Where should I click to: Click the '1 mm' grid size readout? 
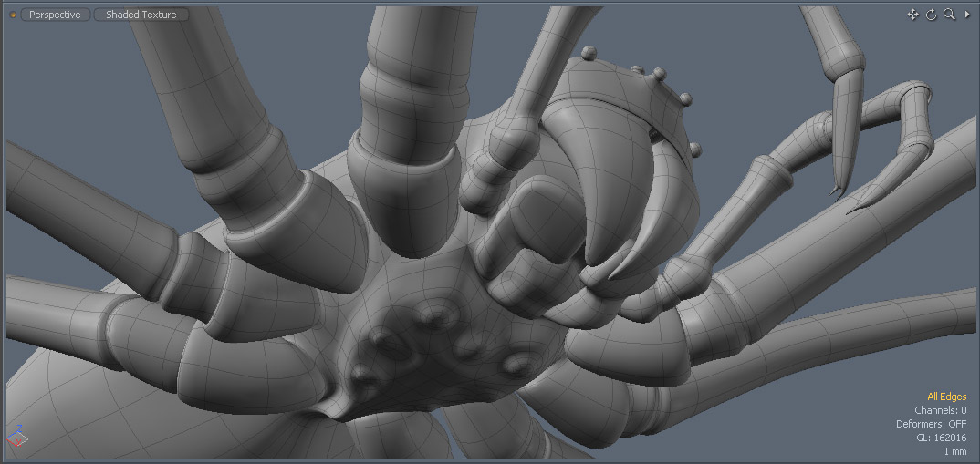point(955,451)
